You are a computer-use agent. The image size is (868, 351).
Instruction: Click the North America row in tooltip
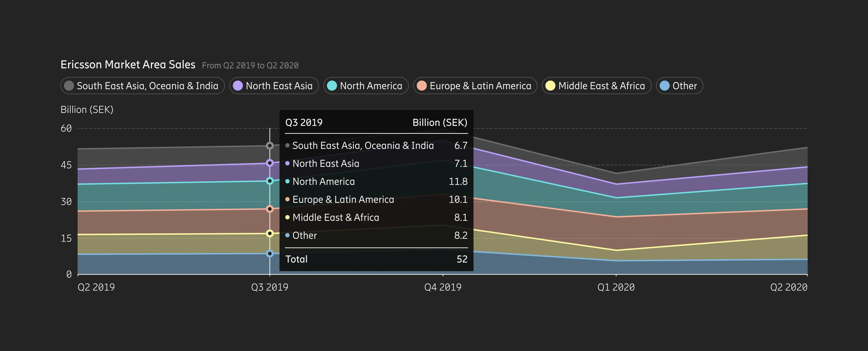point(376,181)
